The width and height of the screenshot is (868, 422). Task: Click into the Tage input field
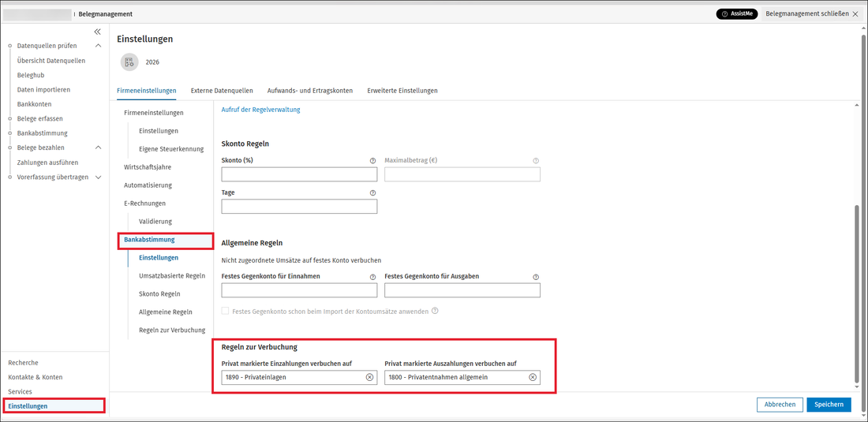(x=300, y=207)
